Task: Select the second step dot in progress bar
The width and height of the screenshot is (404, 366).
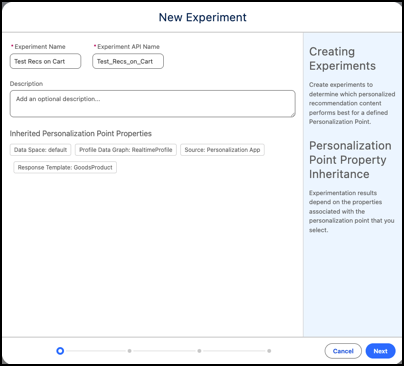Action: pos(130,351)
